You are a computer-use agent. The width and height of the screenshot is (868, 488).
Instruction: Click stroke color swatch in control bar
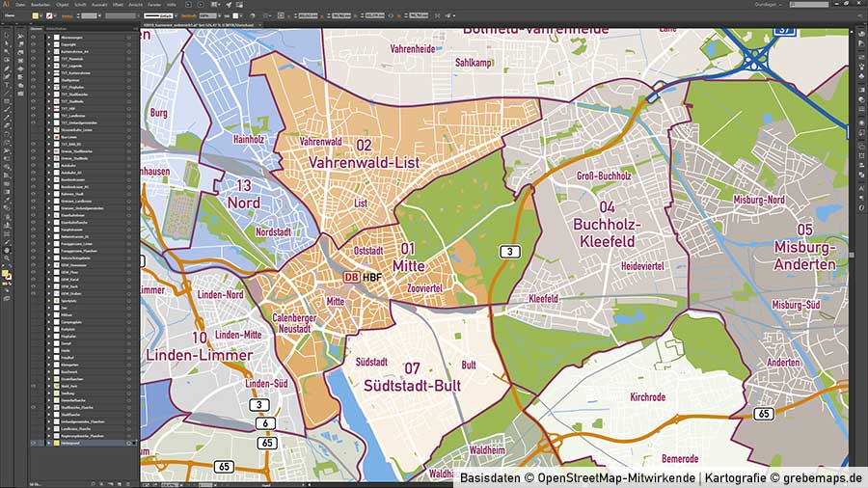click(49, 16)
